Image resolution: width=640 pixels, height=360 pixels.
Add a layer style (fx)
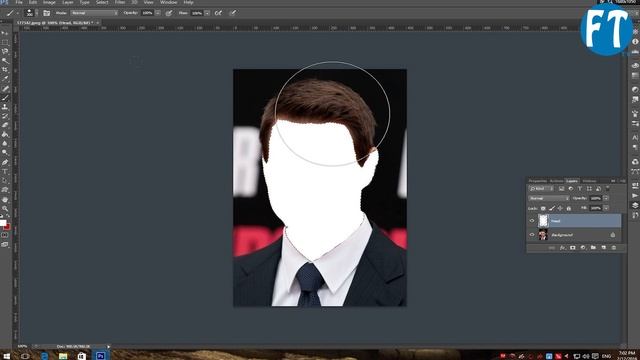pos(562,248)
